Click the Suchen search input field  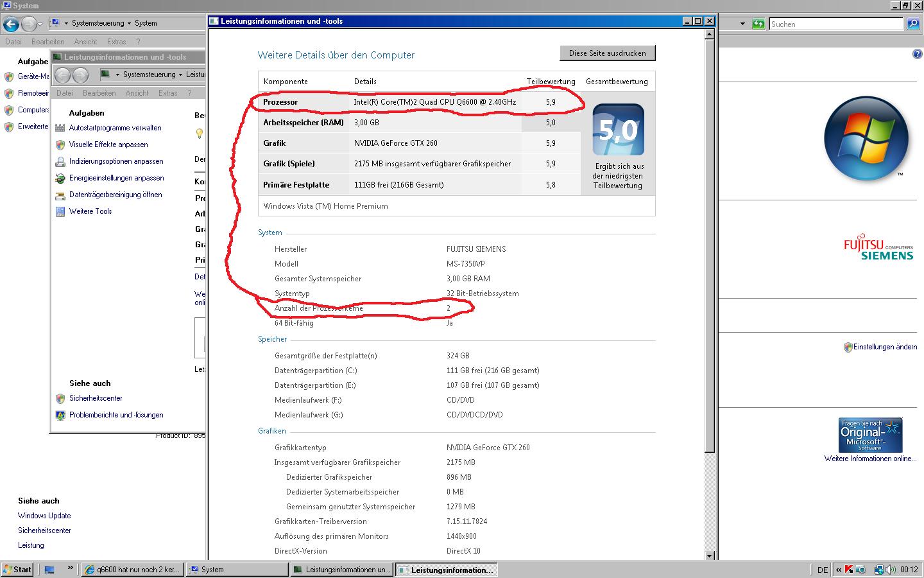click(836, 24)
